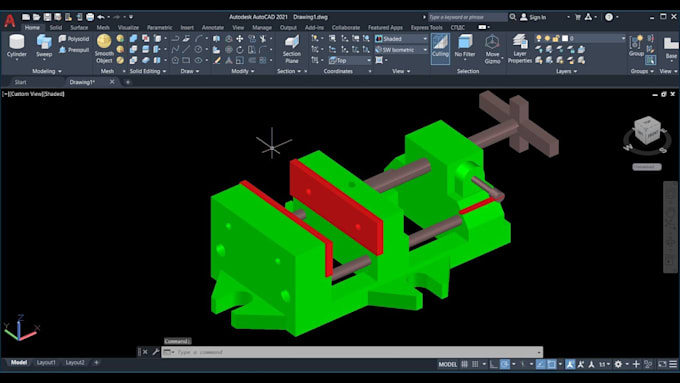Open Layer Properties manager
Image resolution: width=680 pixels, height=383 pixels.
click(x=520, y=49)
